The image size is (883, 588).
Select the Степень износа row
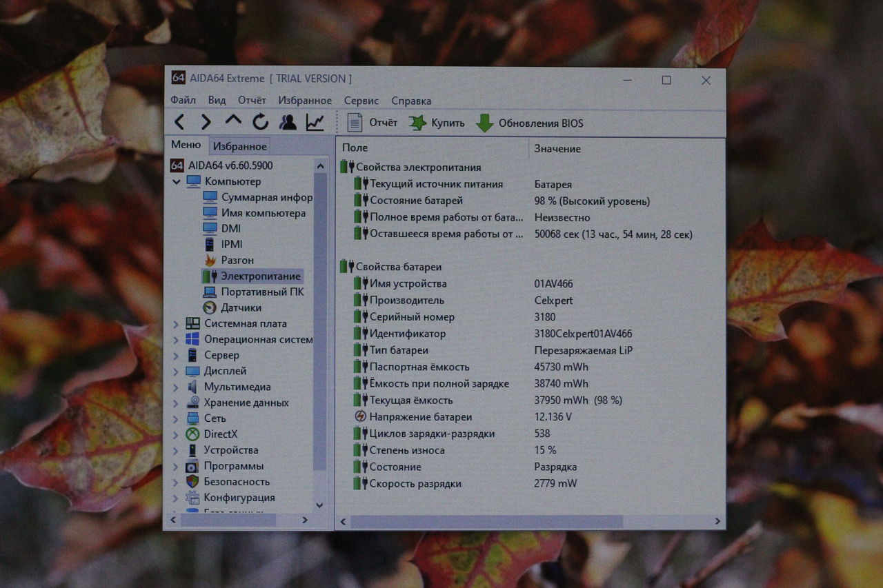click(530, 450)
